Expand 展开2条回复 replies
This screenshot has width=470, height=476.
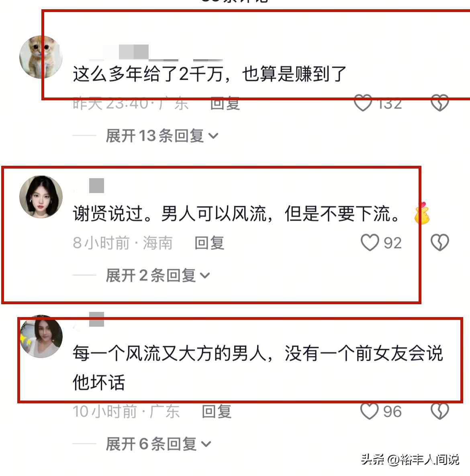point(158,275)
